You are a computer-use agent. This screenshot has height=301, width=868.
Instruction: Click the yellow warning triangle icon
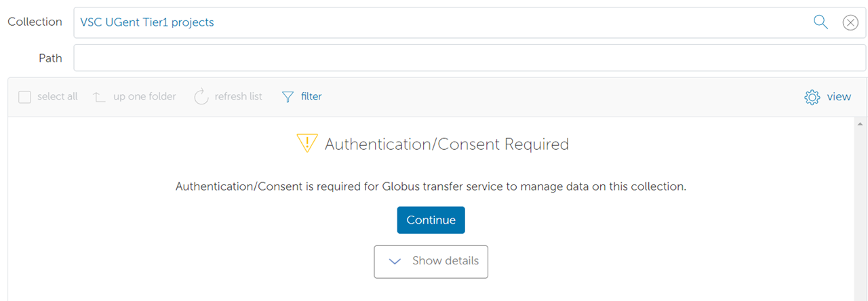307,143
